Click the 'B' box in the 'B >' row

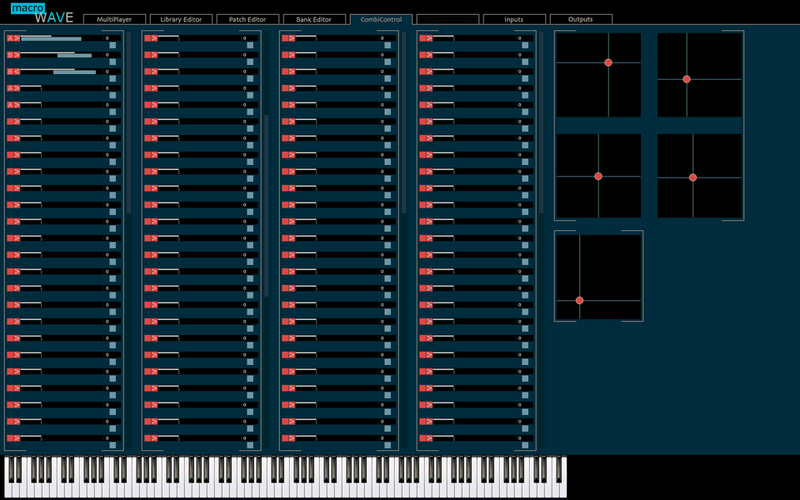click(x=10, y=55)
